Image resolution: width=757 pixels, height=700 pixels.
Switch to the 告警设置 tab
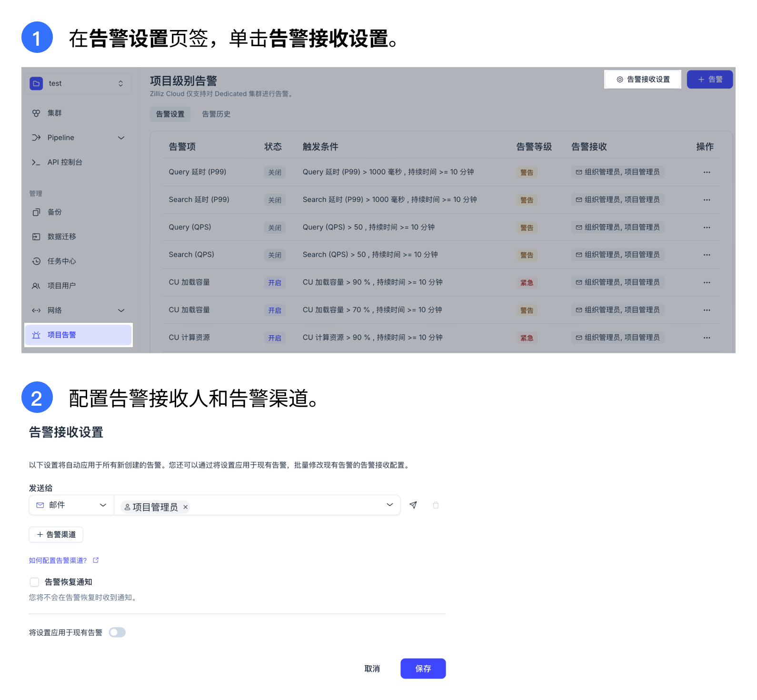(x=170, y=114)
